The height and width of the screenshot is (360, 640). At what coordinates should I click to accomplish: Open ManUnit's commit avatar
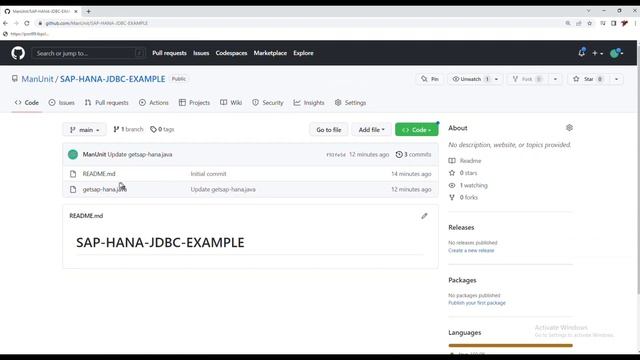(x=73, y=154)
